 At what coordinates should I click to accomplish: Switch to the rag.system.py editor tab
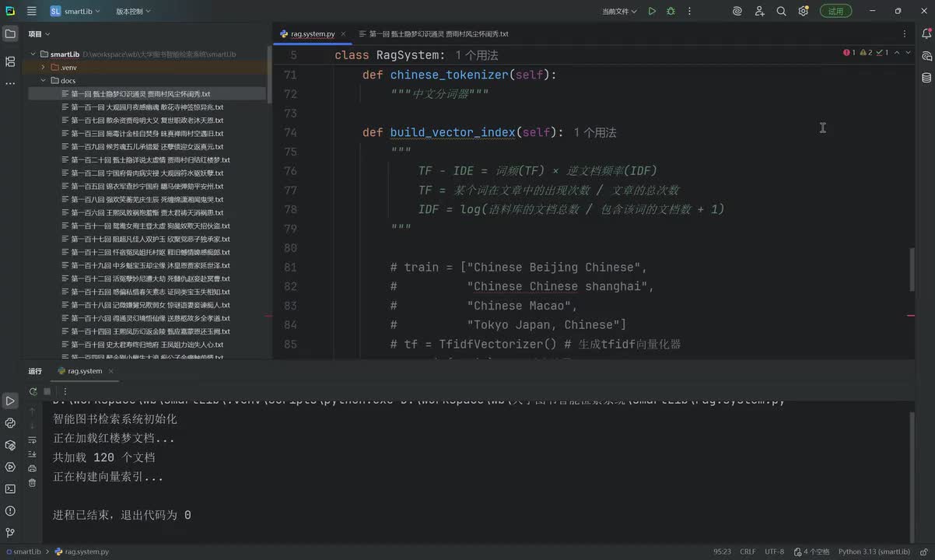click(312, 34)
